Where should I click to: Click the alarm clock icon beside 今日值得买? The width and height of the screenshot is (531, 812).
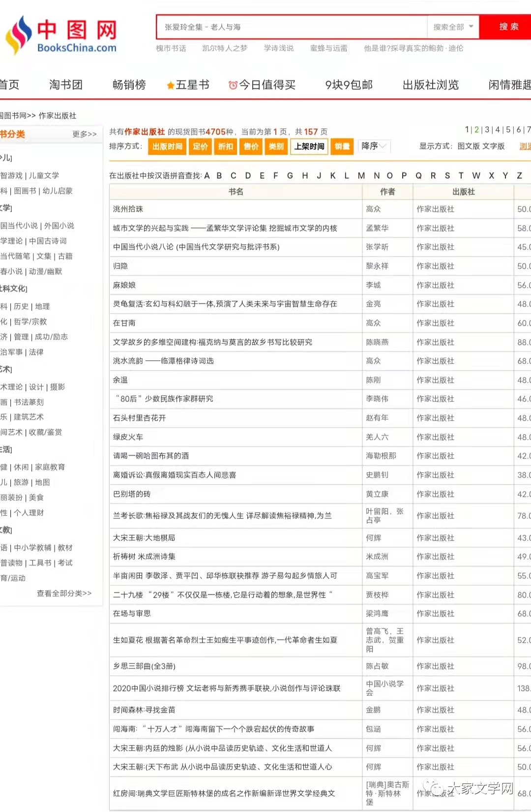233,86
